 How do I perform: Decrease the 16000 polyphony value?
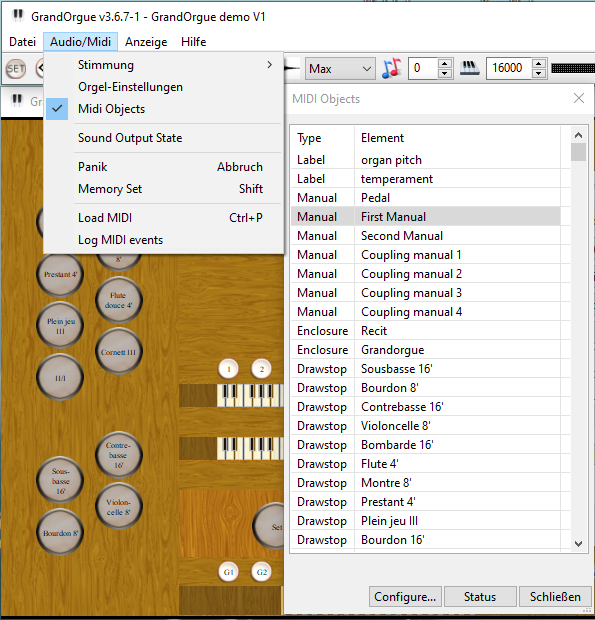click(538, 73)
